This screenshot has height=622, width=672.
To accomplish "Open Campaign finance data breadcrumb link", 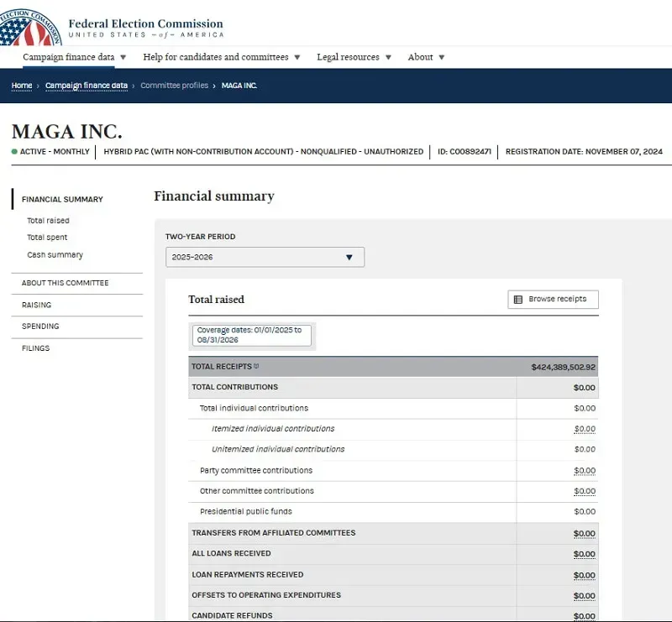I will 87,86.
